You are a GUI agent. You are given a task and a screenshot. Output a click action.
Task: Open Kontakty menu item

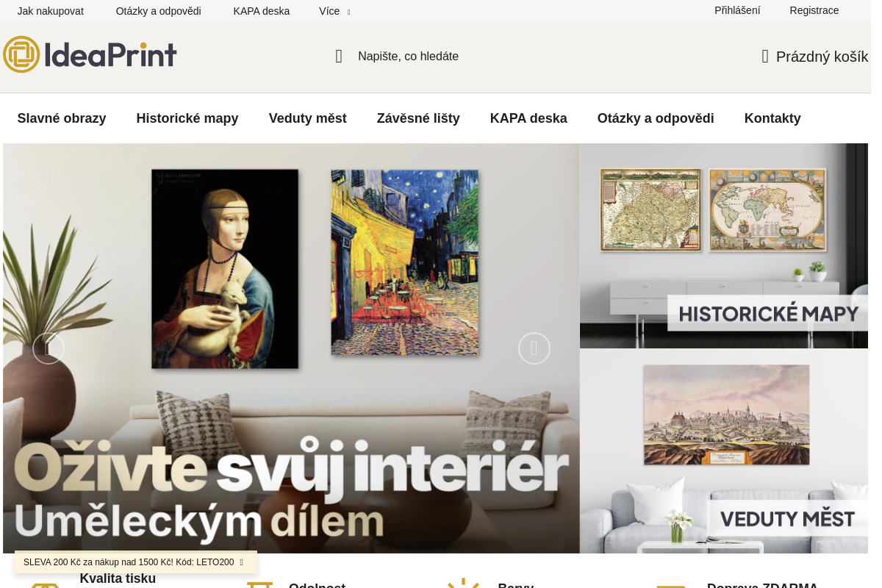point(772,118)
